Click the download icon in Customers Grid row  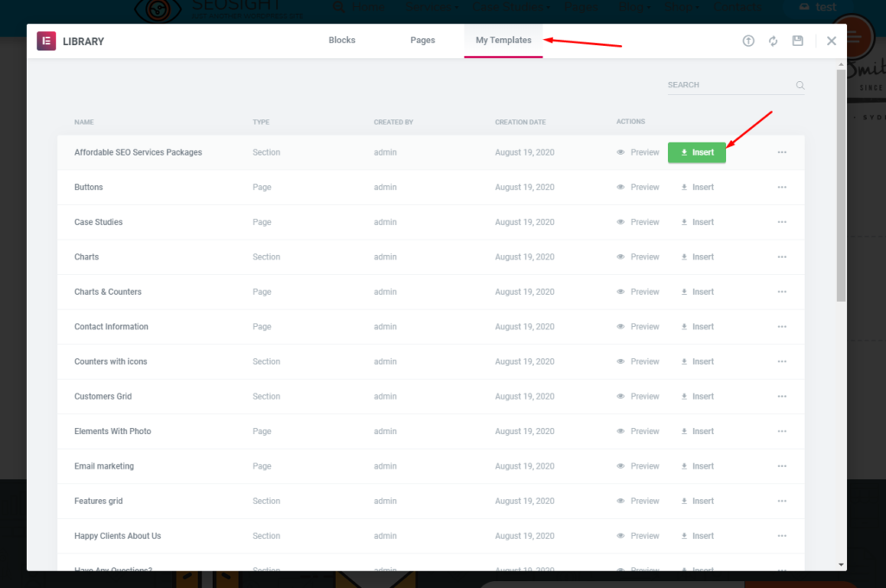point(684,397)
